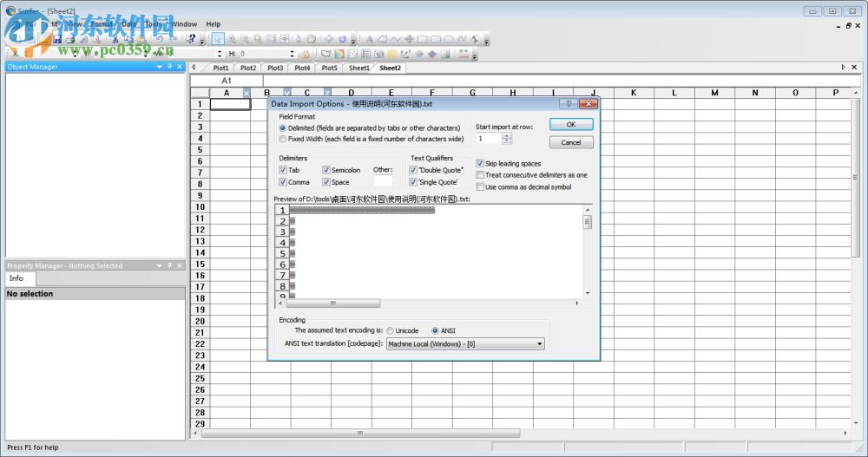Image resolution: width=868 pixels, height=457 pixels.
Task: Choose the Rectangle drawing tool
Action: pyautogui.click(x=423, y=39)
